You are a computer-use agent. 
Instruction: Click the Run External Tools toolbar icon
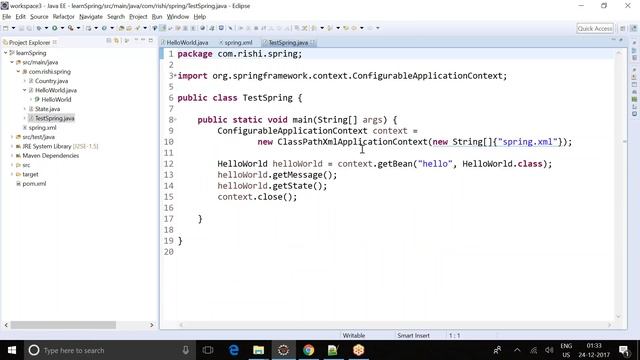[x=71, y=28]
